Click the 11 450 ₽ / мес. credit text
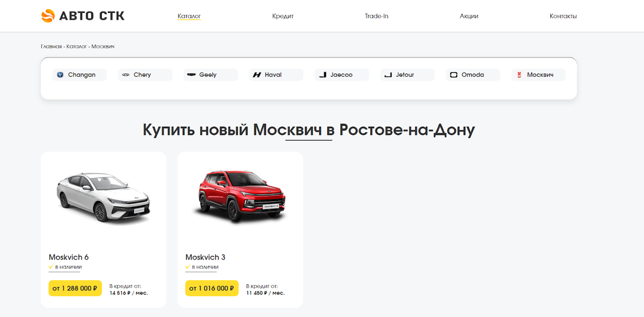 [266, 293]
